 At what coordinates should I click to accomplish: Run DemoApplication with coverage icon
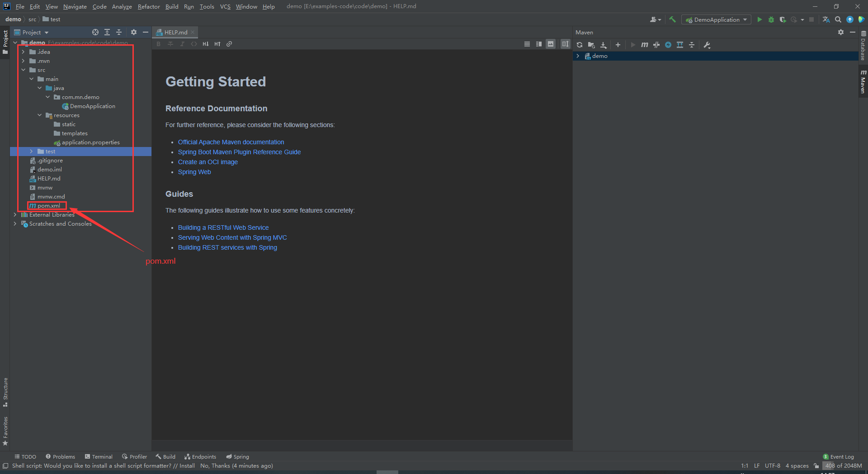(783, 19)
